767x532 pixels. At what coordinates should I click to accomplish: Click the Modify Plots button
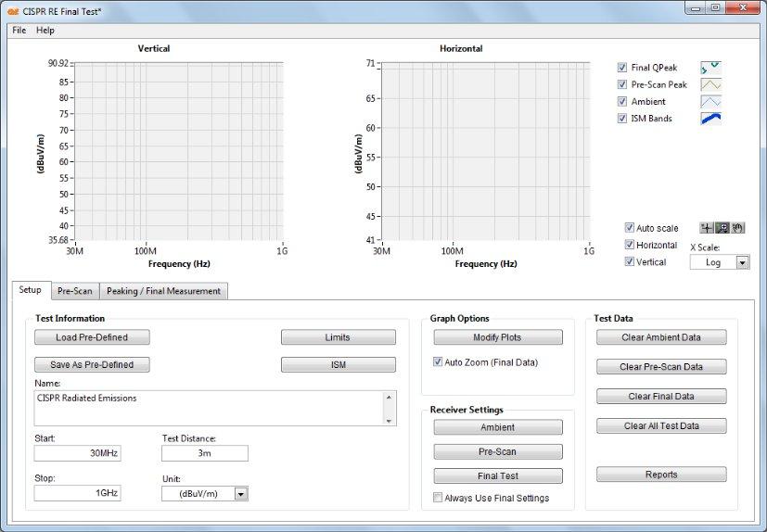point(498,337)
